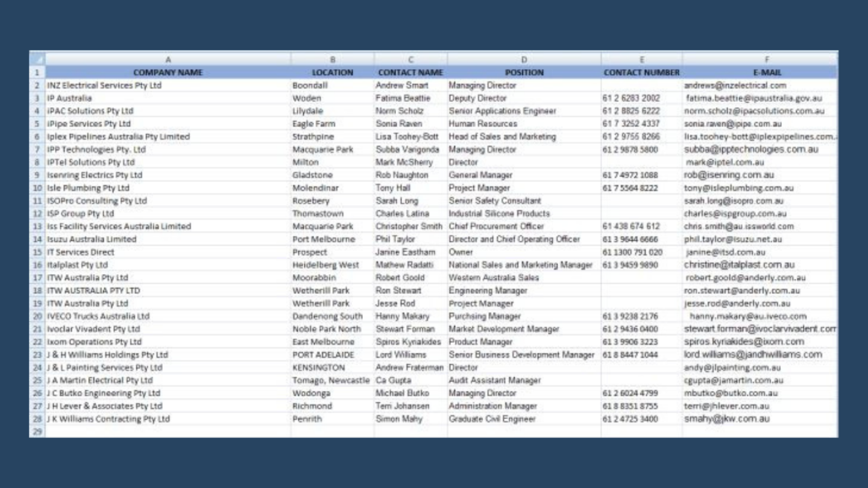The image size is (868, 488).
Task: Select contact Ron Stewart
Action: [x=410, y=290]
